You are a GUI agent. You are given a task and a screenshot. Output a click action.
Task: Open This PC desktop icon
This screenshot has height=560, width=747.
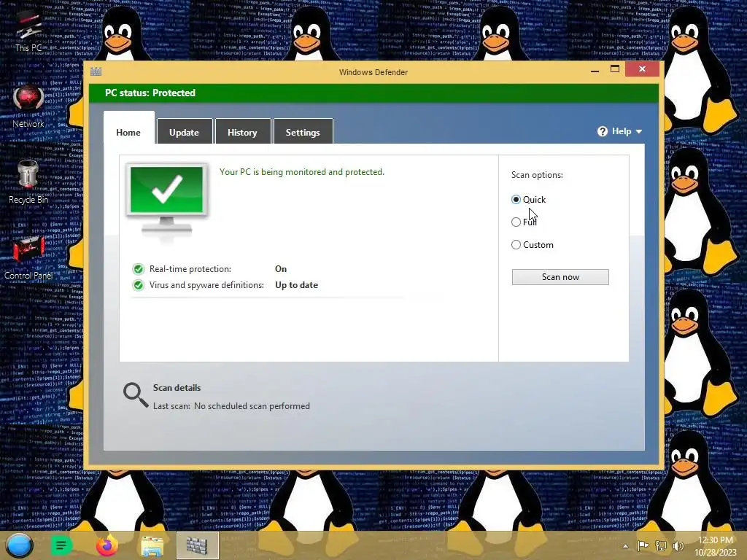(x=28, y=30)
